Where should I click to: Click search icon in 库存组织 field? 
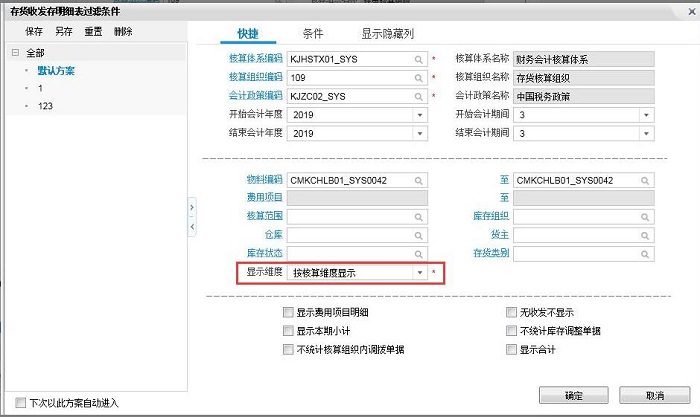(646, 217)
